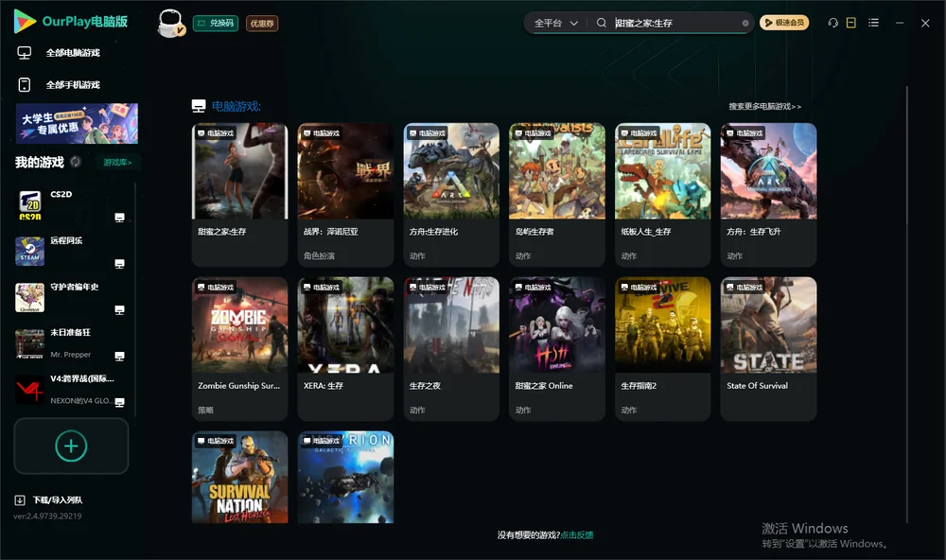Click the CS2D game icon in My Games

click(29, 204)
